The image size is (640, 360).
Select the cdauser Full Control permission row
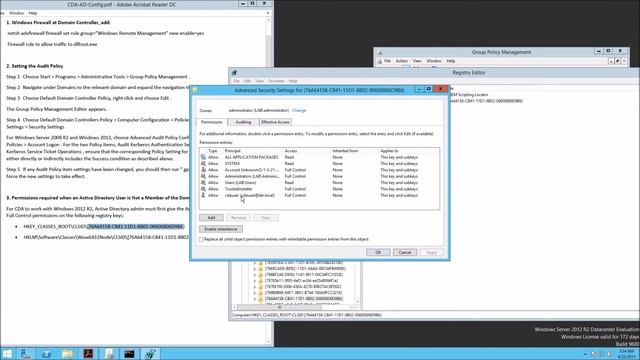click(x=320, y=196)
